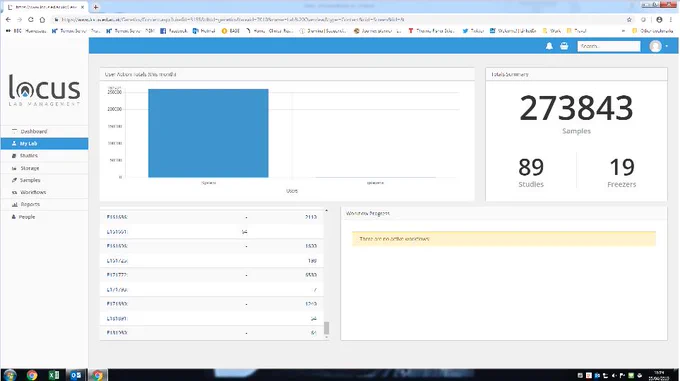The width and height of the screenshot is (680, 381).
Task: Go back with browser back arrow
Action: [x=8, y=20]
